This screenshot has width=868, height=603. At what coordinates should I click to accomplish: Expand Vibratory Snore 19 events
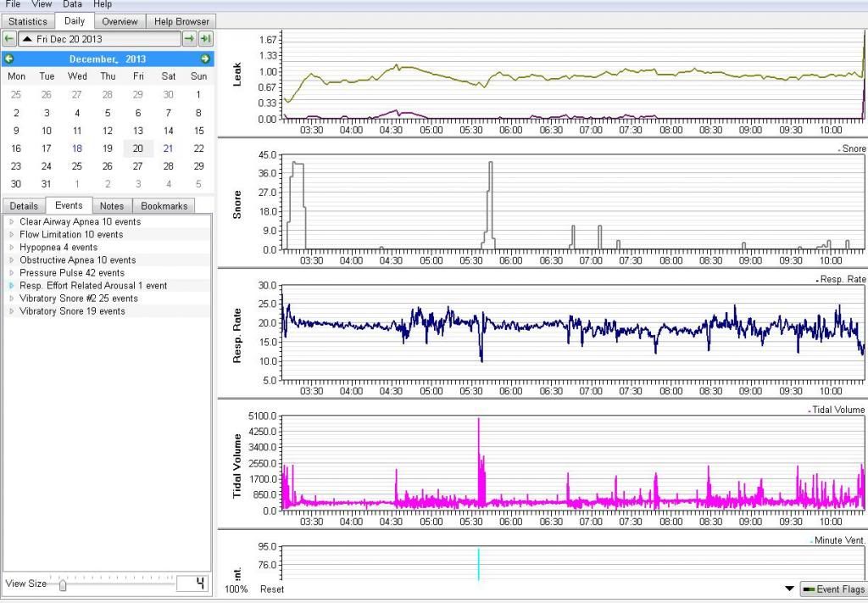click(x=12, y=310)
